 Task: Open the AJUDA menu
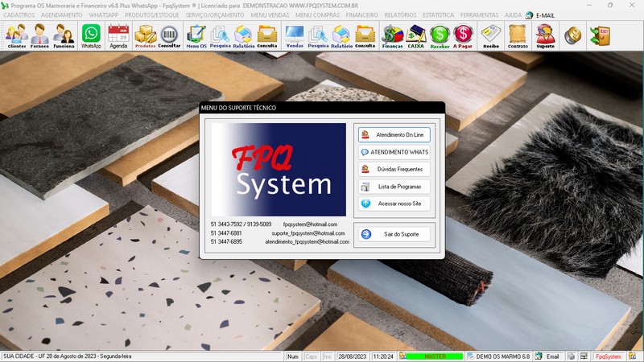coord(513,15)
